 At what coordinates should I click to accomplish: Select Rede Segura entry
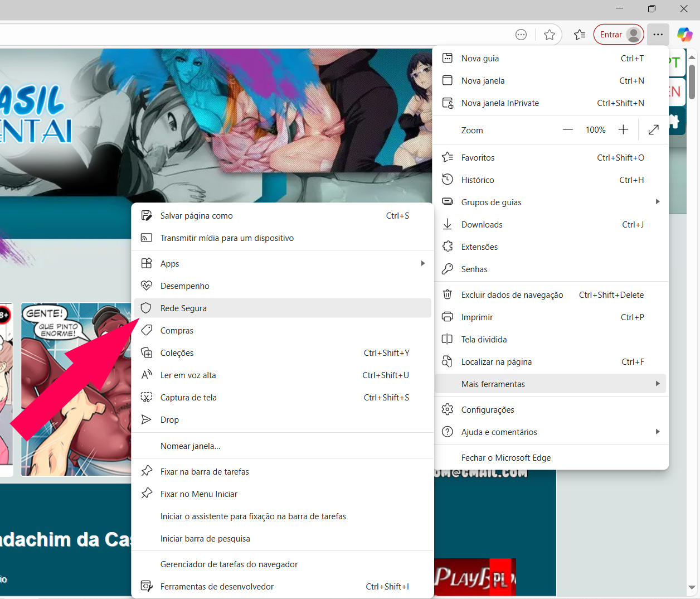pyautogui.click(x=283, y=308)
